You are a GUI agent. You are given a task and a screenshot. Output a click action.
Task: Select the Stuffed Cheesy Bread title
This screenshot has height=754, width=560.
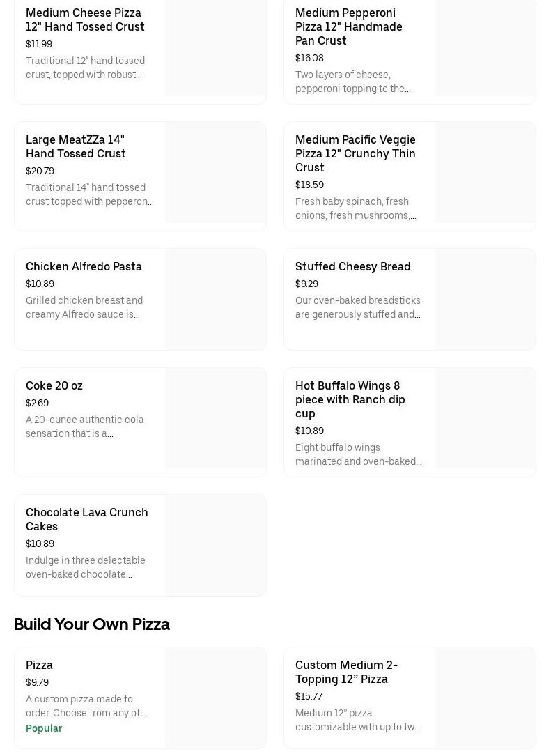(352, 266)
